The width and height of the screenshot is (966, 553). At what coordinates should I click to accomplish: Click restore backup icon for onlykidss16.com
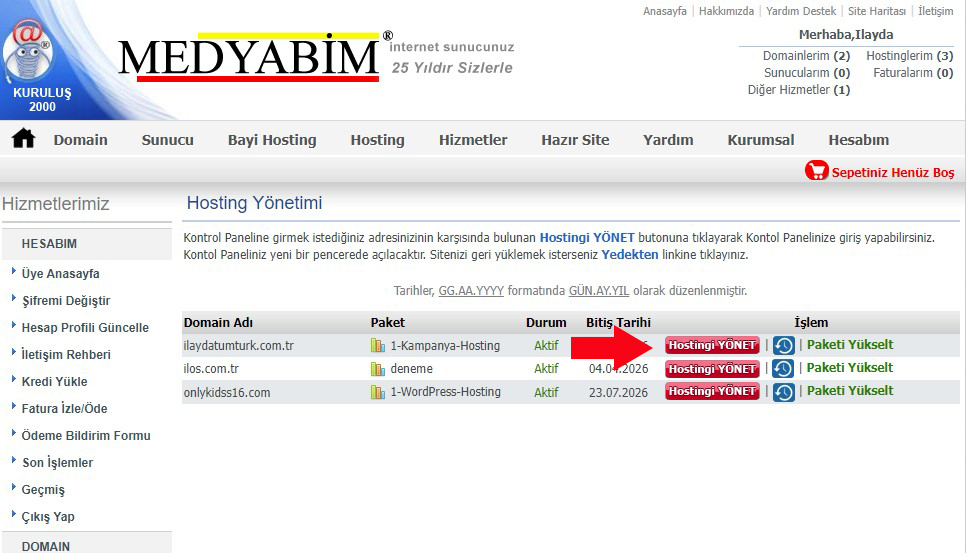(784, 392)
